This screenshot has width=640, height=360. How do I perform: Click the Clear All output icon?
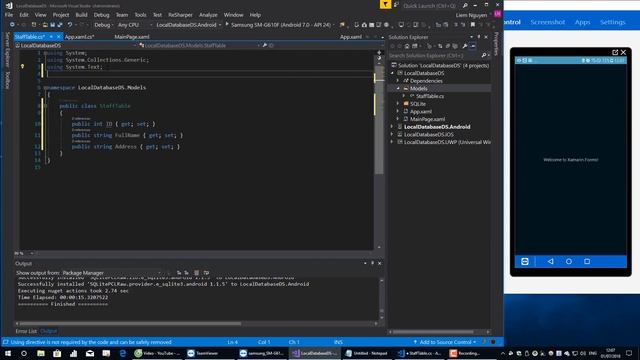[196, 273]
